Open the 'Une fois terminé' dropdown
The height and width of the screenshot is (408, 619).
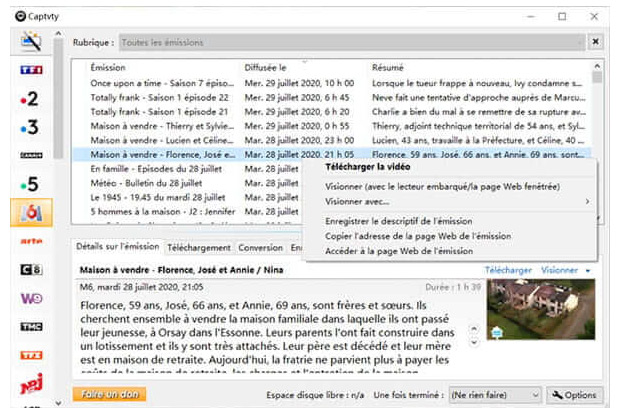click(x=495, y=395)
